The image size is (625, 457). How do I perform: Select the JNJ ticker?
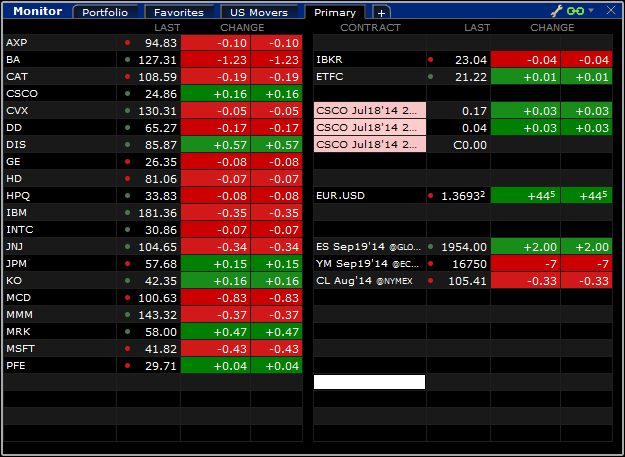coord(15,247)
